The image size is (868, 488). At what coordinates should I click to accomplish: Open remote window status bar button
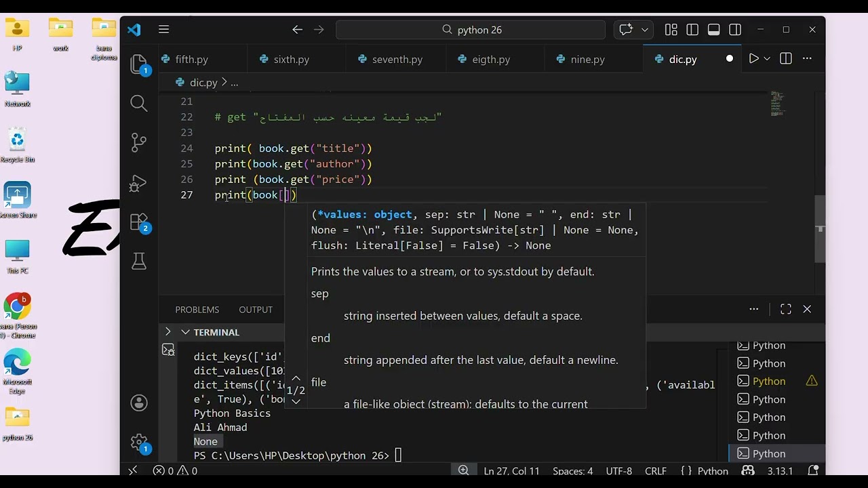[133, 470]
